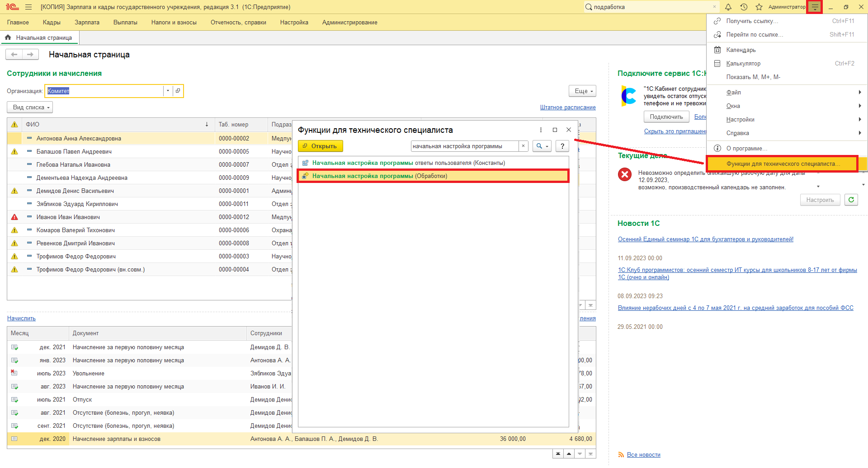This screenshot has width=868, height=468.
Task: Click Скрыть это приглашение link
Action: (x=675, y=131)
